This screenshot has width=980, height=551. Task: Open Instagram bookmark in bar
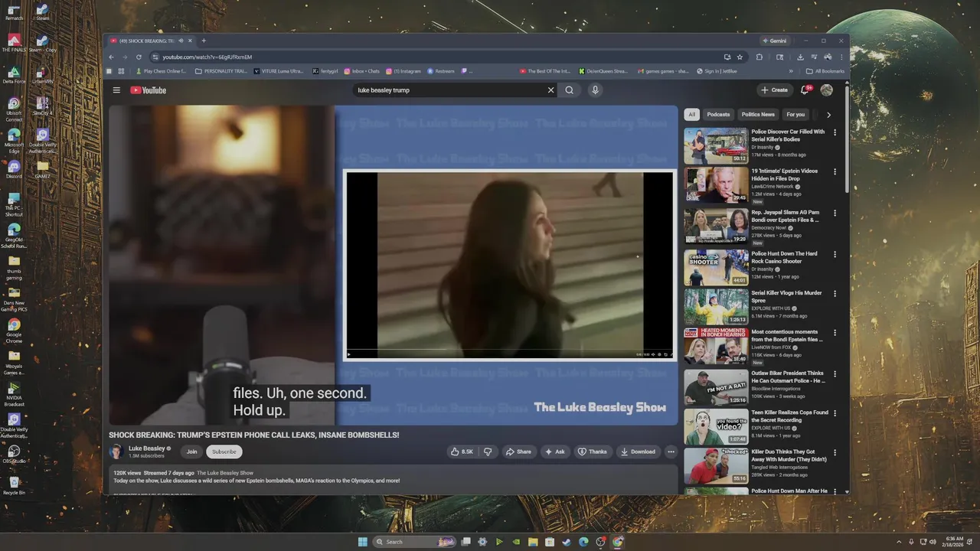point(403,71)
